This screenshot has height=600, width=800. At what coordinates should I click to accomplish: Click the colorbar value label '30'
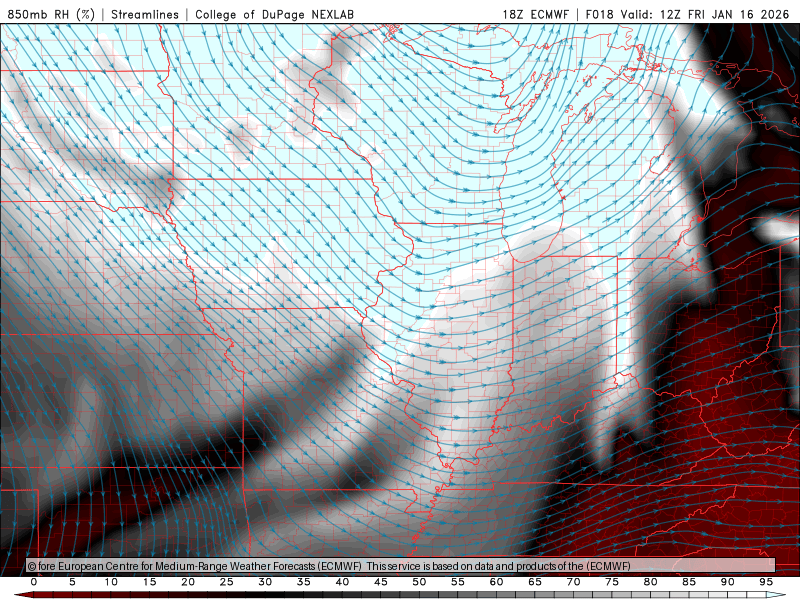[x=265, y=582]
